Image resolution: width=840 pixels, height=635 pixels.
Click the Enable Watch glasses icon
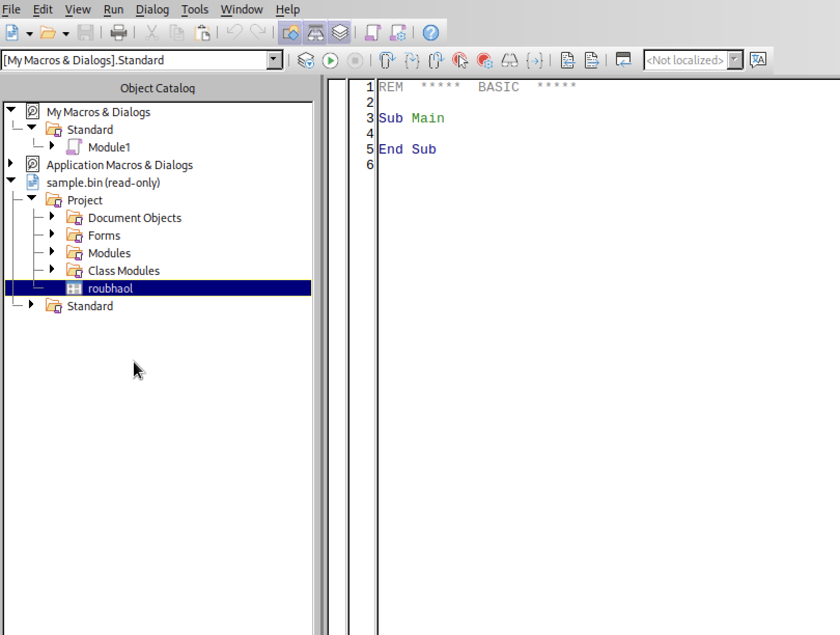(x=510, y=60)
